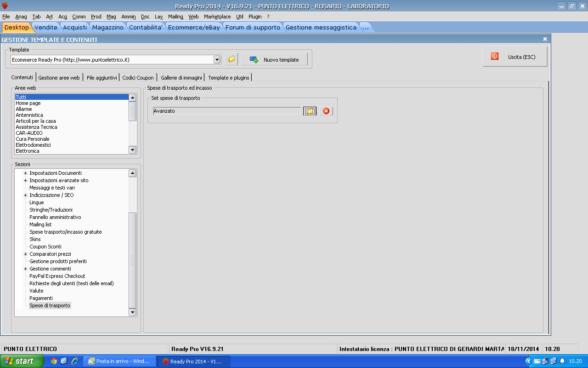This screenshot has width=588, height=368.
Task: Select Spese trasporto/incasso gratuite section
Action: click(x=66, y=232)
